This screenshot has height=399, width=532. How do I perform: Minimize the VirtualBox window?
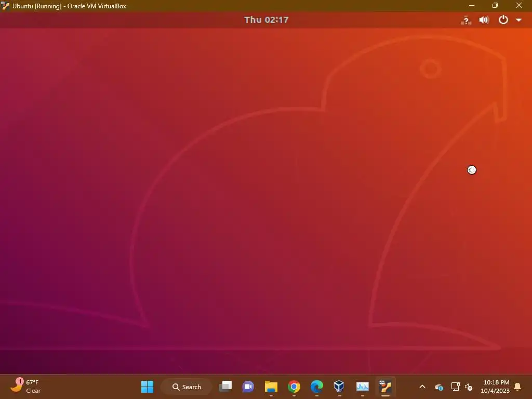tap(472, 5)
